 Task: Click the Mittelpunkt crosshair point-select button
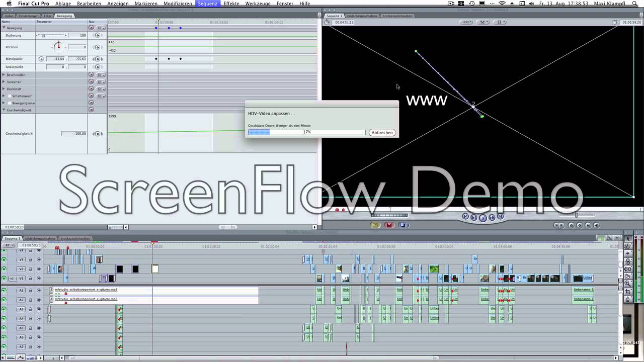(41, 59)
